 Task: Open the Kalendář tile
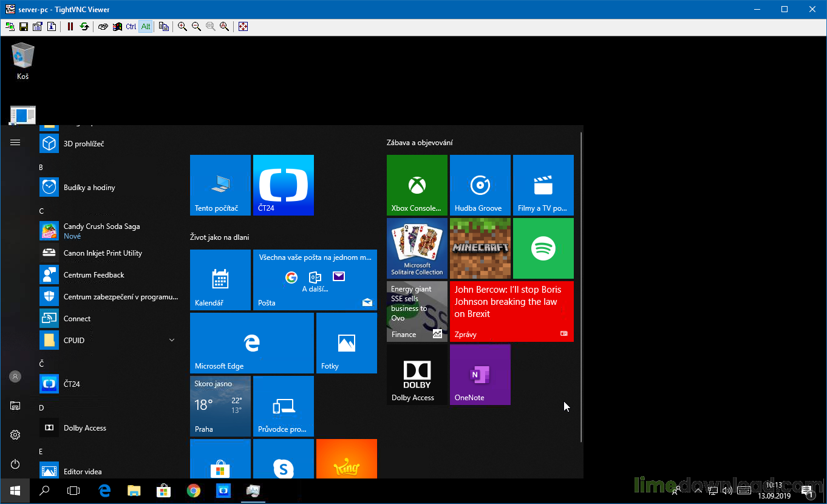(220, 280)
